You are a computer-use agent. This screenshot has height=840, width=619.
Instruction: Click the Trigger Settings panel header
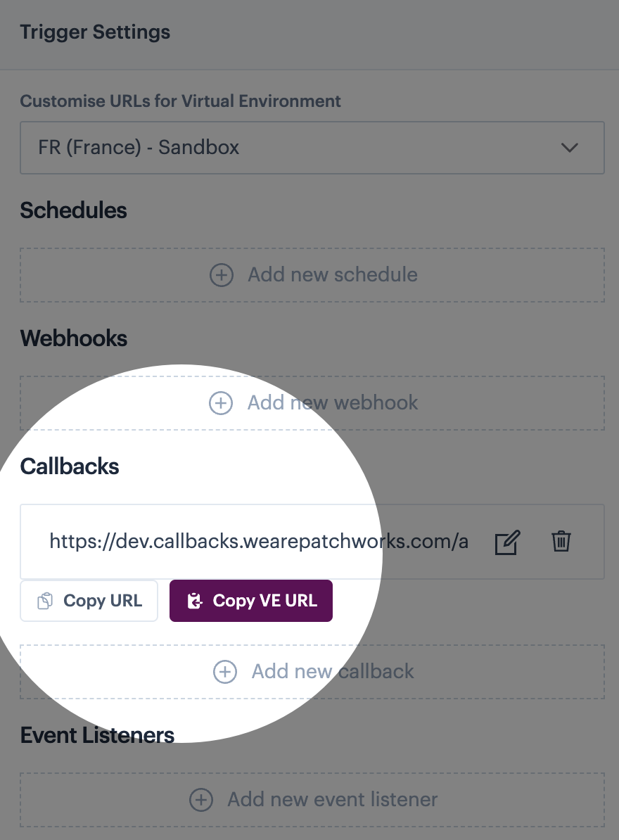(x=95, y=32)
